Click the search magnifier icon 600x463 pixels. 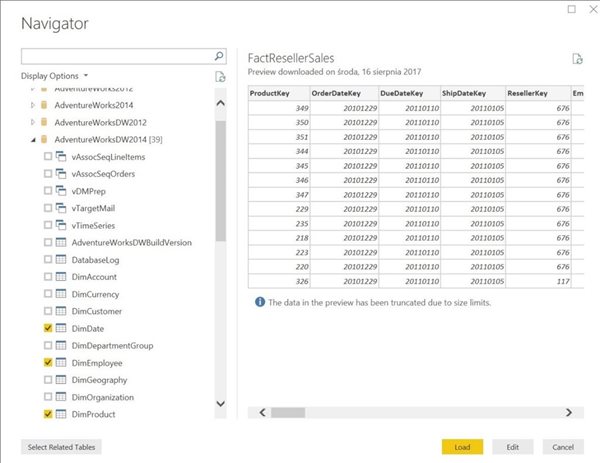coord(219,56)
